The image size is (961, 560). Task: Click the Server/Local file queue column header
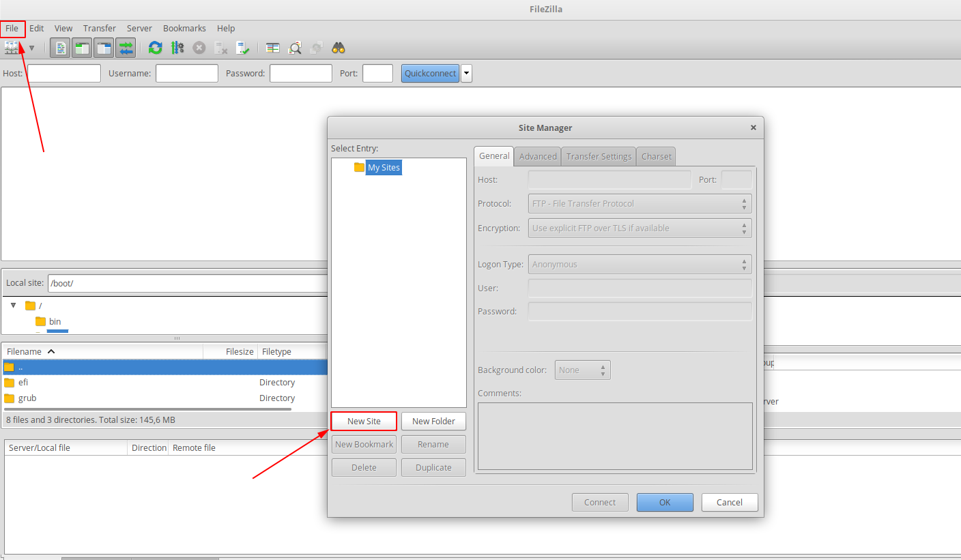66,447
